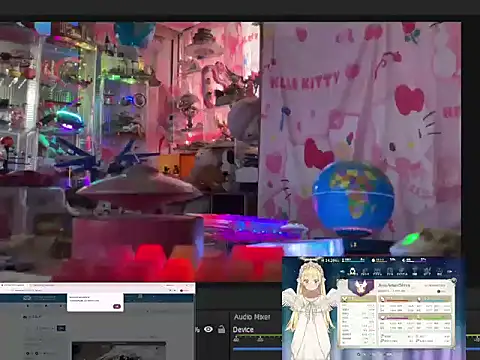Toggle the lock icon next to the eye
This screenshot has width=480, height=360.
[x=221, y=329]
